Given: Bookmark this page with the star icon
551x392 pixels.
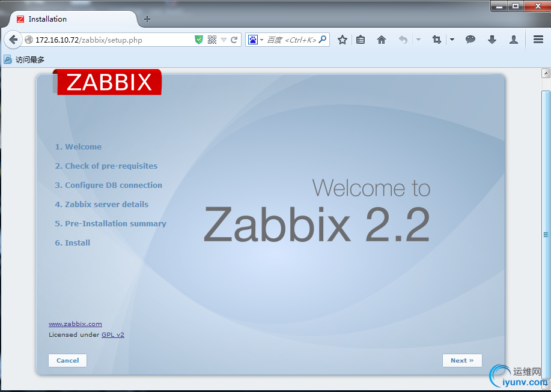Looking at the screenshot, I should (x=342, y=40).
